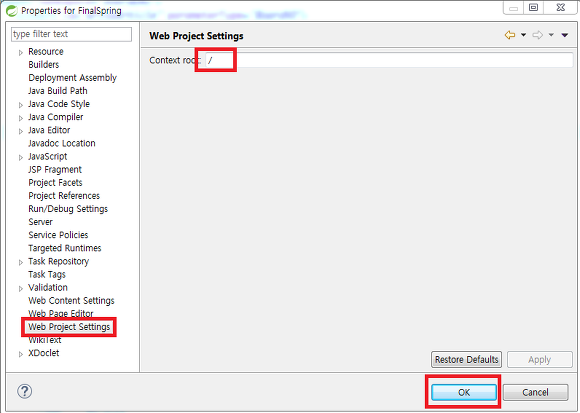Select the Builders page
Image resolution: width=580 pixels, height=413 pixels.
pyautogui.click(x=44, y=65)
